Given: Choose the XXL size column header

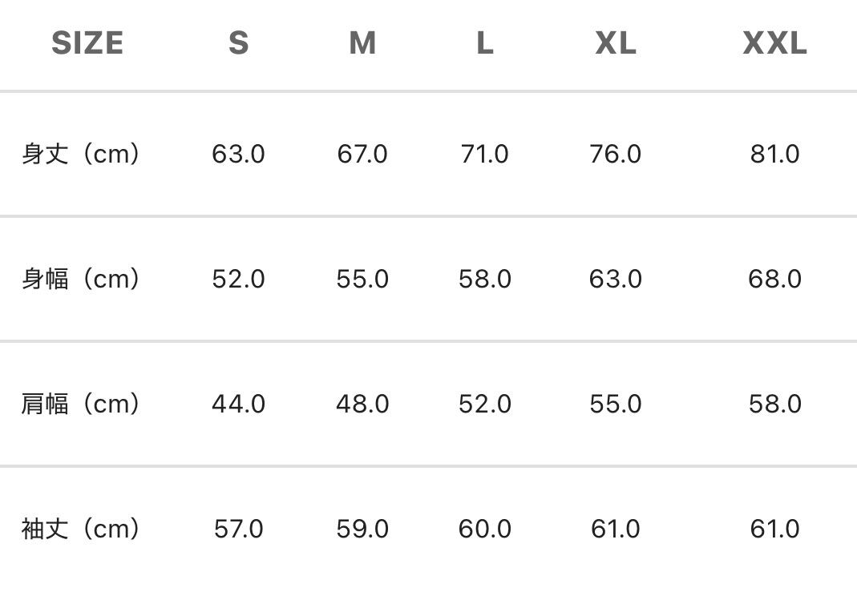Looking at the screenshot, I should click(x=774, y=43).
